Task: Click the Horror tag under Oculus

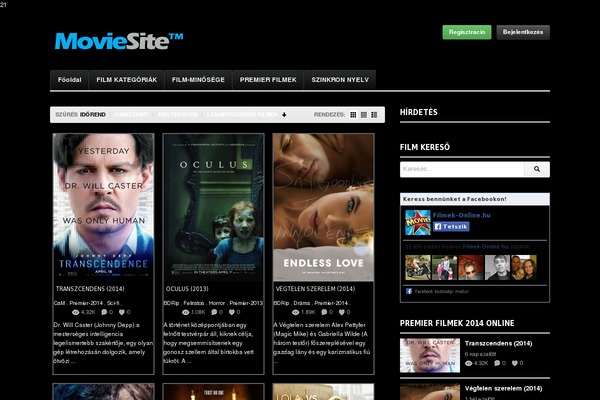Action: coord(217,303)
